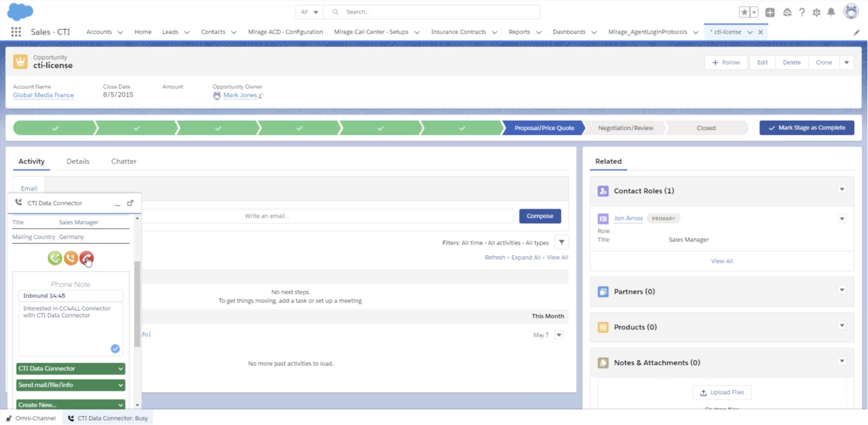This screenshot has height=425, width=868.
Task: Select the Closed stage in path
Action: pyautogui.click(x=706, y=128)
